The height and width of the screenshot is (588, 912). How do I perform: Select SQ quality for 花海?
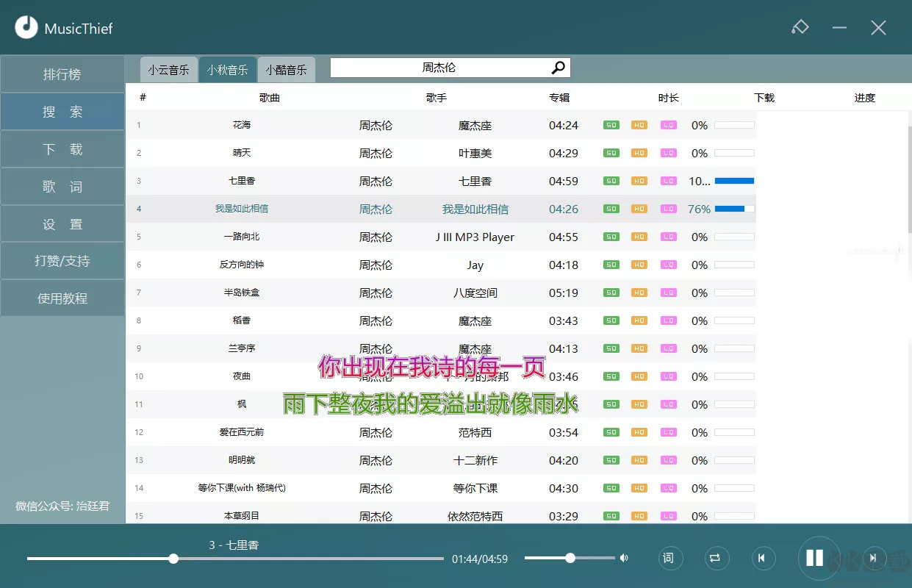pos(611,125)
